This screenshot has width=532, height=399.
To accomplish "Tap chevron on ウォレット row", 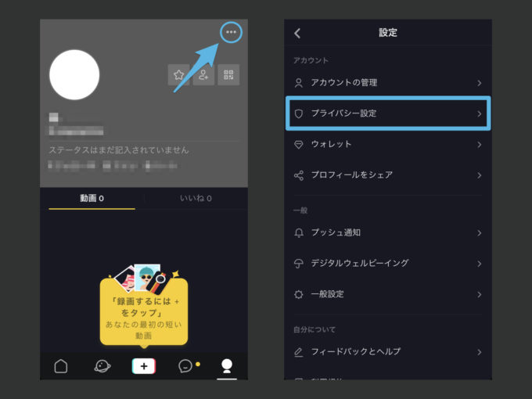I will click(480, 145).
